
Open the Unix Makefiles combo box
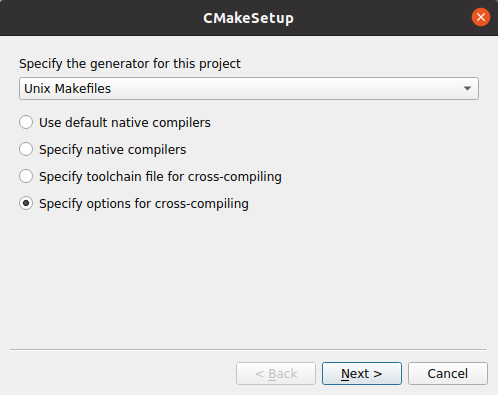point(249,88)
